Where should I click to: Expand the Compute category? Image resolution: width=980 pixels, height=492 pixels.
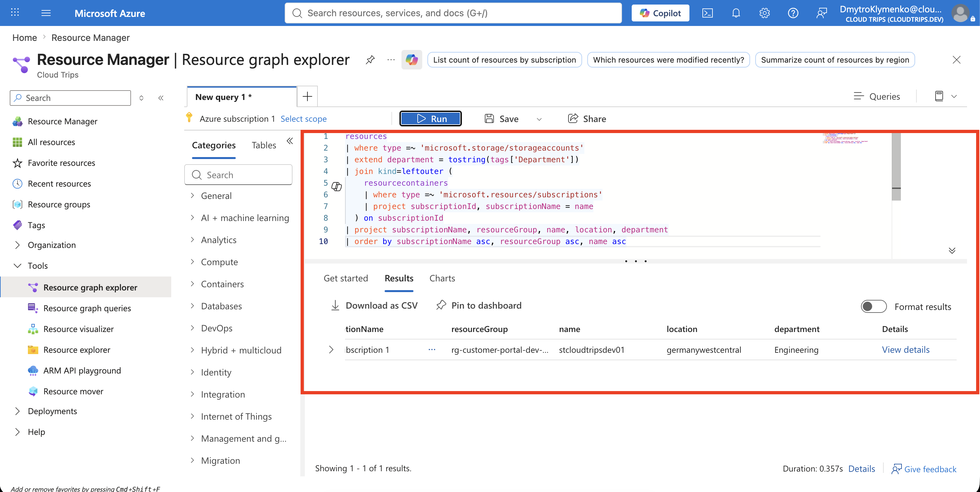click(x=193, y=262)
